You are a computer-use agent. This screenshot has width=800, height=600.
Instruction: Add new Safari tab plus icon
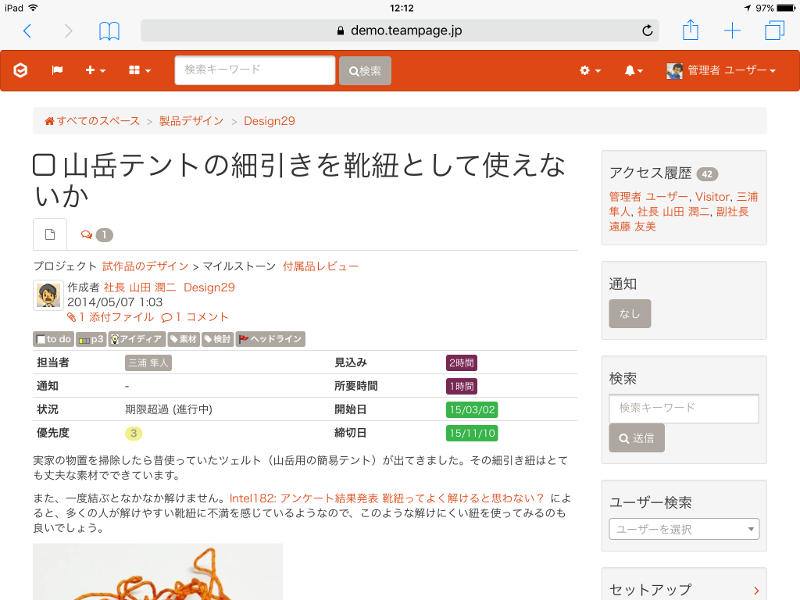pos(732,31)
